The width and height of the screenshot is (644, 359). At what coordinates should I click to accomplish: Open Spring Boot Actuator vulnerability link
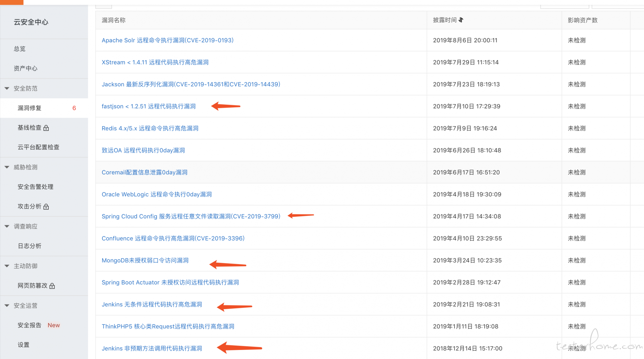tap(170, 283)
